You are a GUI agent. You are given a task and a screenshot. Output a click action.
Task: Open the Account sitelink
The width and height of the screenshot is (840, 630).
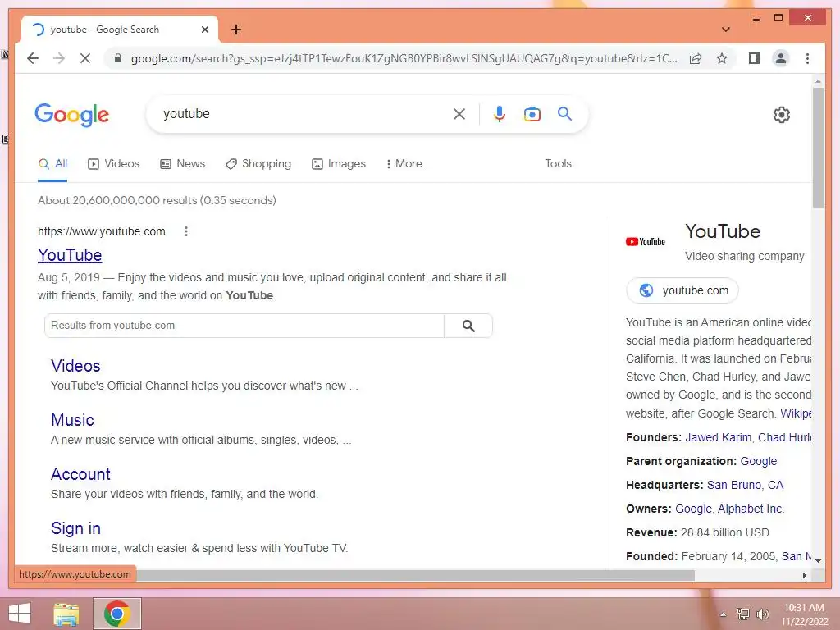(x=80, y=474)
